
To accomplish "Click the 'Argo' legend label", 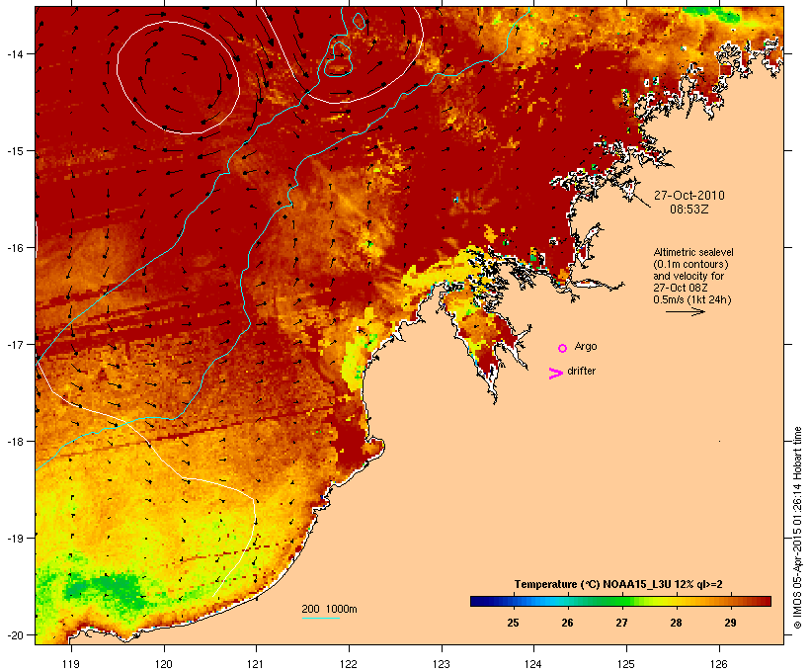I will click(586, 346).
